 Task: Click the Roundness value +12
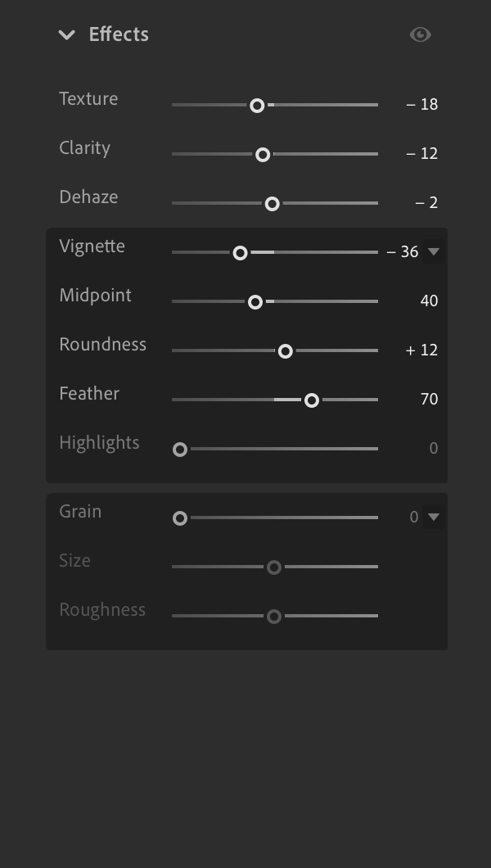422,350
